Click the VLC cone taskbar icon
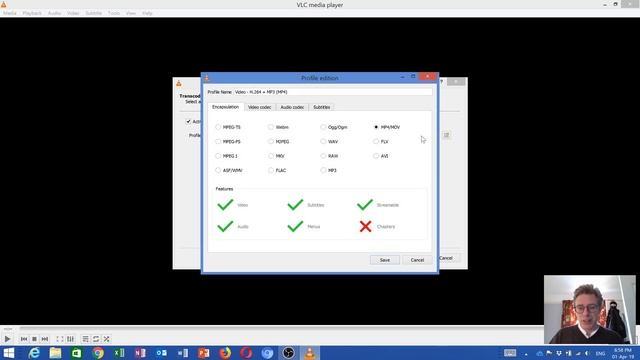This screenshot has height=360, width=640. (x=310, y=353)
